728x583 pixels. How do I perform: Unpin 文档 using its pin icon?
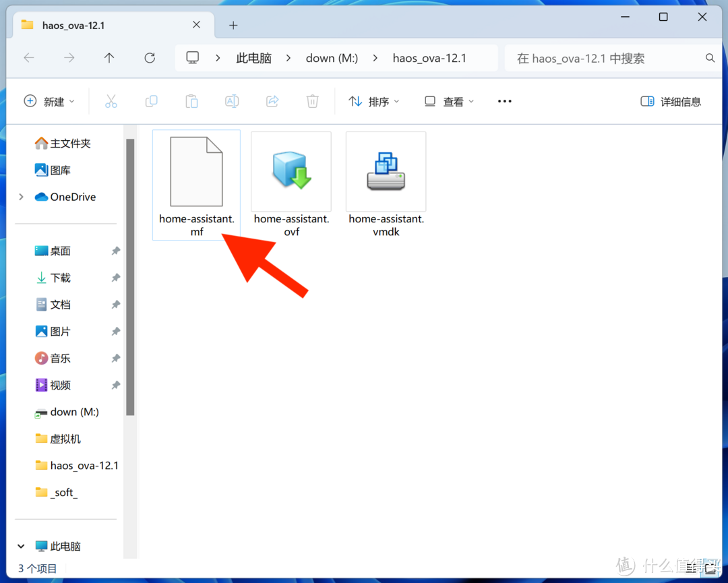(116, 305)
